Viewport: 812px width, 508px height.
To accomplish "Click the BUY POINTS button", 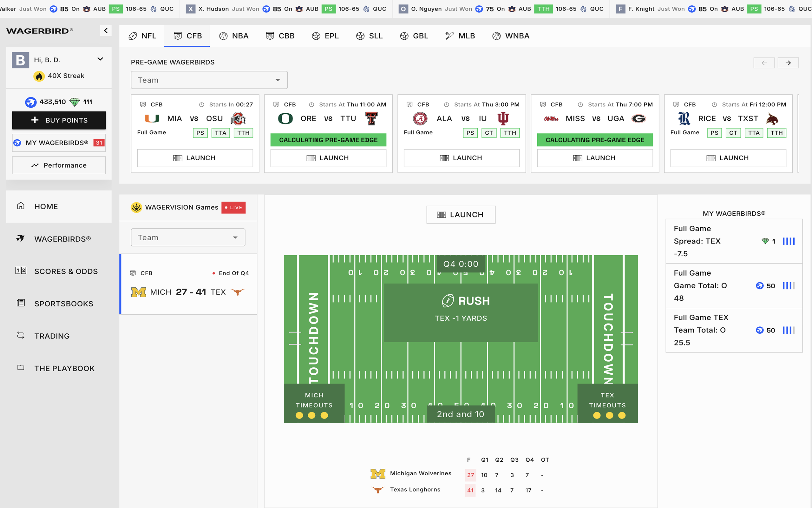I will (59, 120).
